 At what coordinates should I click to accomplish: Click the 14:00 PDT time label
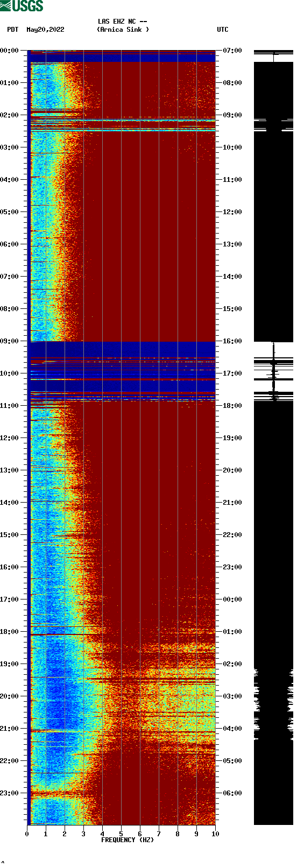pyautogui.click(x=9, y=503)
